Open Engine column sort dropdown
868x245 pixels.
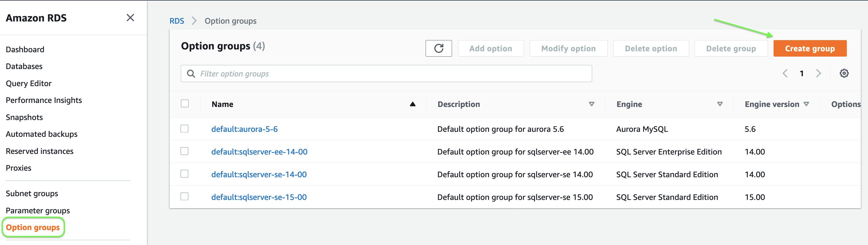[x=720, y=104]
